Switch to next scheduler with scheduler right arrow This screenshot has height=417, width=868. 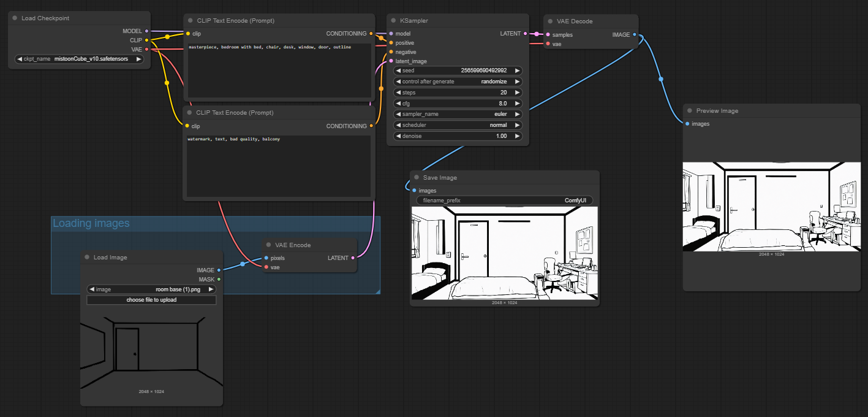518,125
